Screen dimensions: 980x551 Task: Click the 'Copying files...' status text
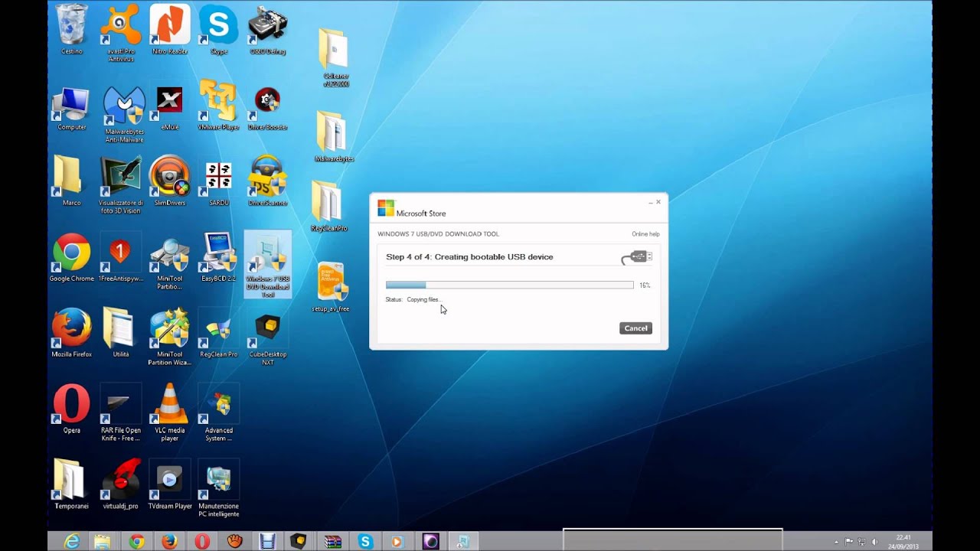click(x=424, y=300)
